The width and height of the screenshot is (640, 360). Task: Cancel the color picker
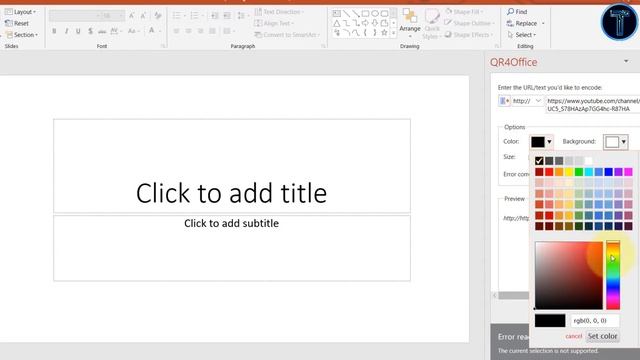pyautogui.click(x=573, y=336)
